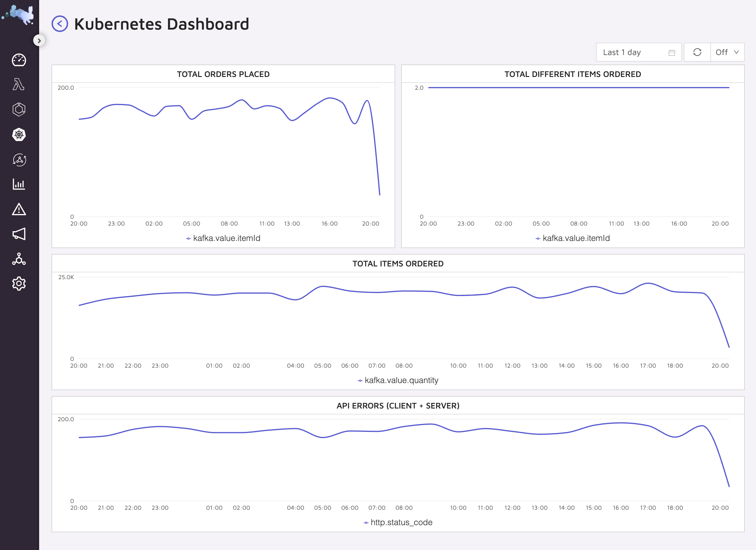Image resolution: width=756 pixels, height=550 pixels.
Task: Open the Lambda functions sidebar icon
Action: pos(19,84)
